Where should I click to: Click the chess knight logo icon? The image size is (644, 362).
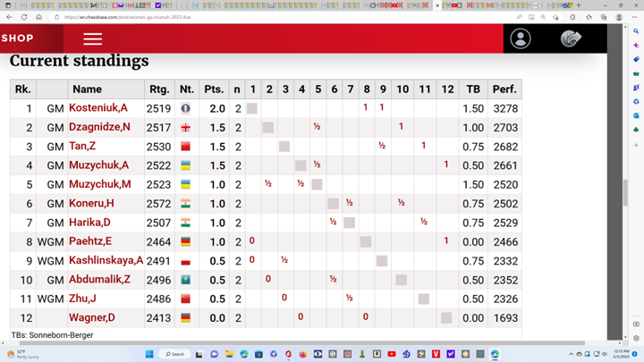tap(571, 38)
